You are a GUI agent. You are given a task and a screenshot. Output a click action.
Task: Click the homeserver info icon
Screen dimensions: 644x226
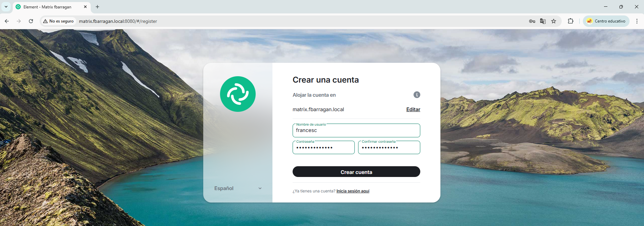[417, 95]
